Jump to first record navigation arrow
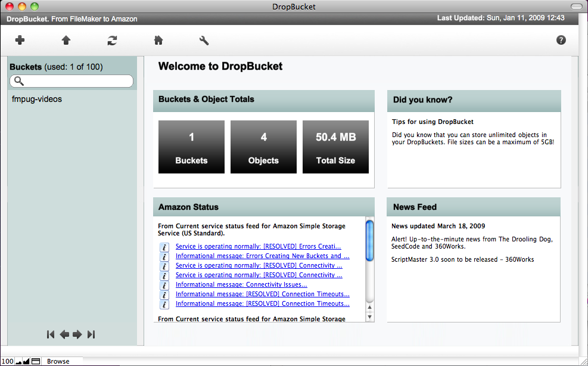Screen dimensions: 588x366 pos(51,334)
